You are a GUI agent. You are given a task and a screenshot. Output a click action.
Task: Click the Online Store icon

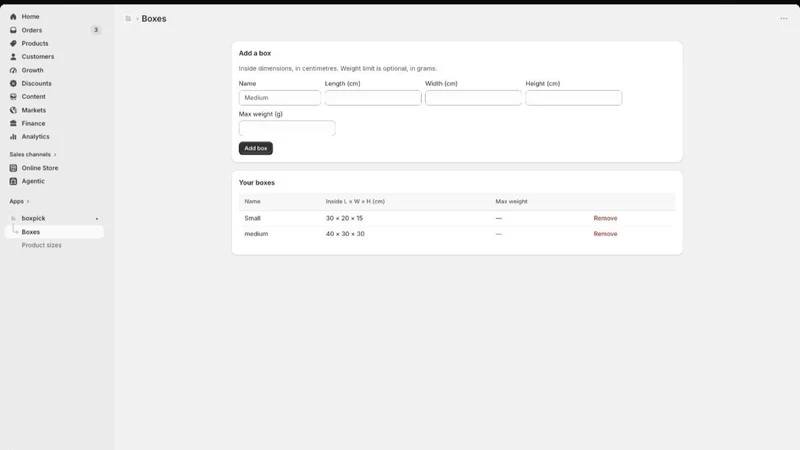pyautogui.click(x=13, y=168)
